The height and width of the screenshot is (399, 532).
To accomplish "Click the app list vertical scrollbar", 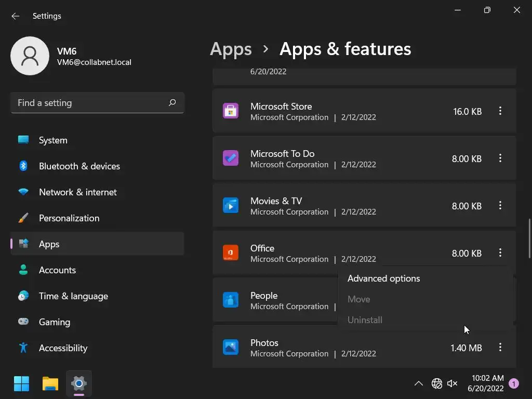I will (x=529, y=239).
